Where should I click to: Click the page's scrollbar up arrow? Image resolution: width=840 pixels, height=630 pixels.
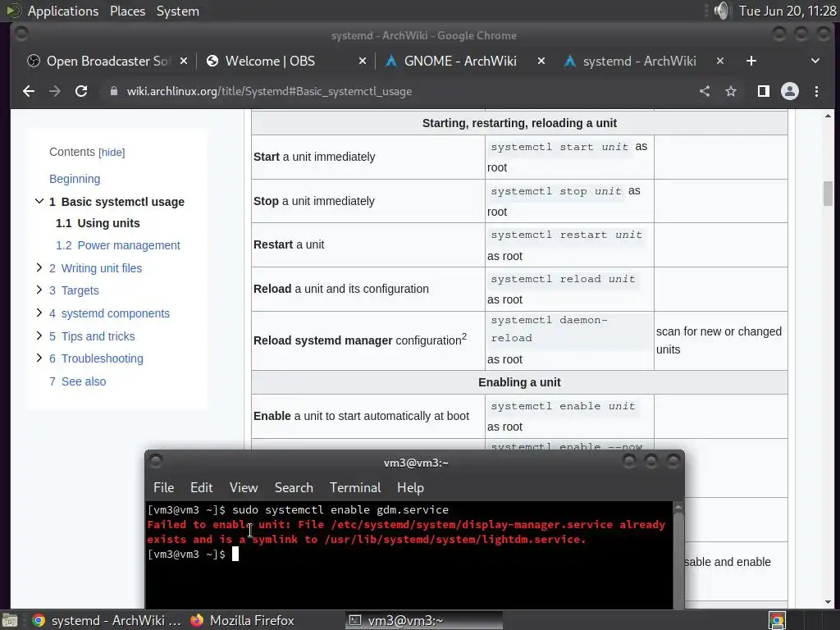[x=829, y=116]
